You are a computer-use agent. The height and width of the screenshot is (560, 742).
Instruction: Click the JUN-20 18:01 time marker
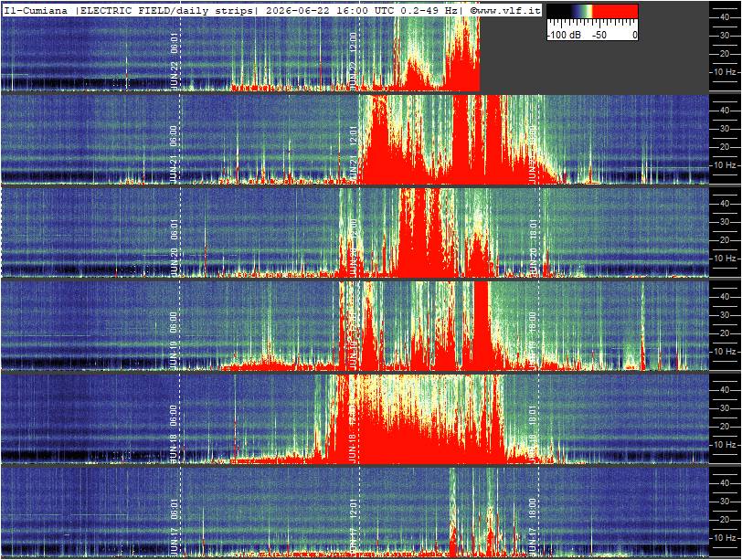(534, 248)
